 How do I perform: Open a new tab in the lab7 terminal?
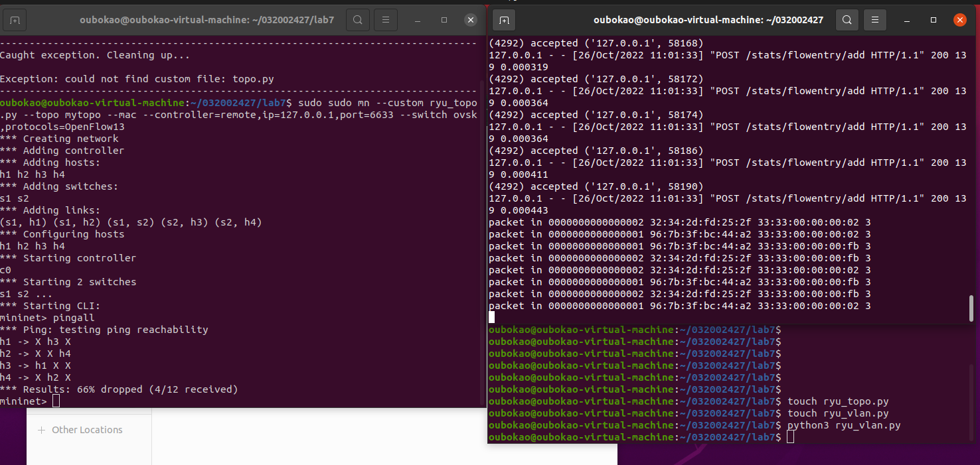[15, 20]
